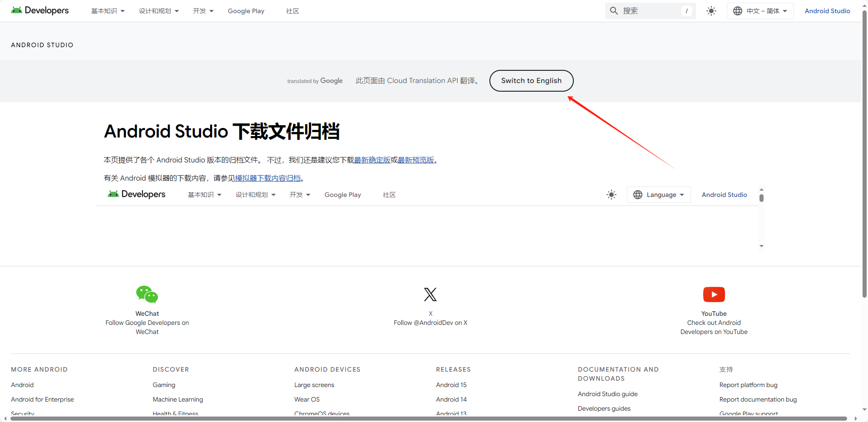Expand 开发 menu in embedded frame
Image resolution: width=868 pixels, height=422 pixels.
300,195
